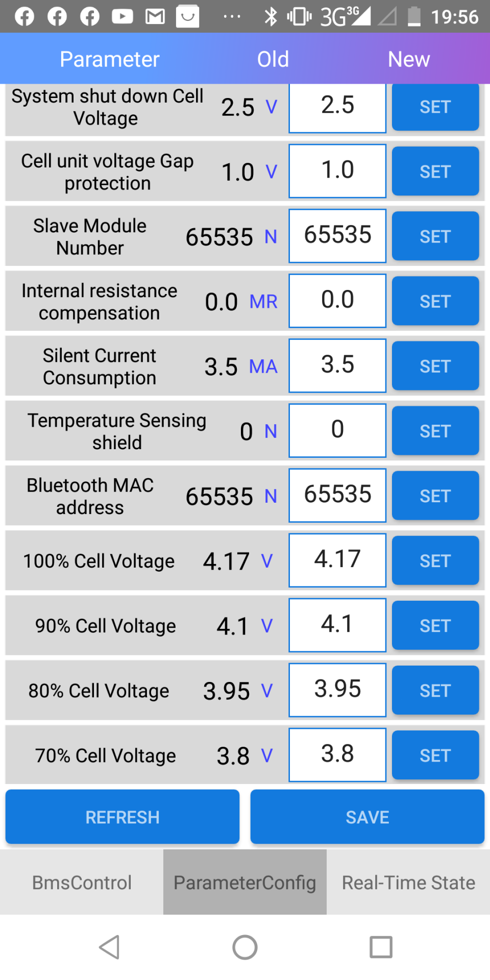
Task: Tap the Android back navigation icon
Action: click(109, 947)
